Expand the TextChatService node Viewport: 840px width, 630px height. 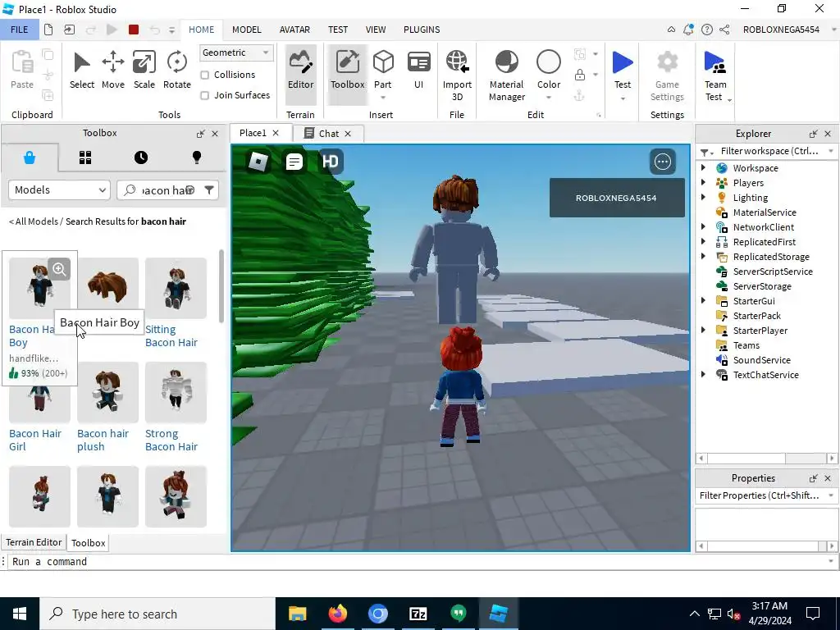(703, 374)
